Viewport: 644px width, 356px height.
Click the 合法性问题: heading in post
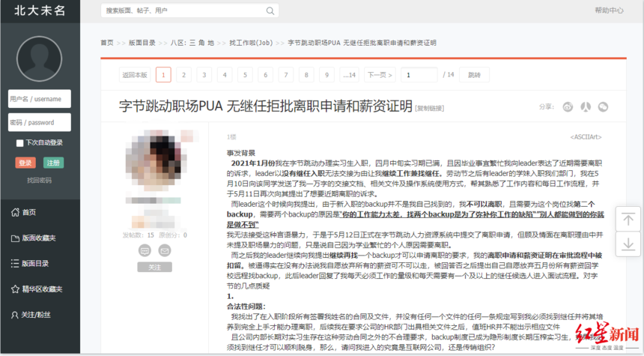[x=246, y=307]
